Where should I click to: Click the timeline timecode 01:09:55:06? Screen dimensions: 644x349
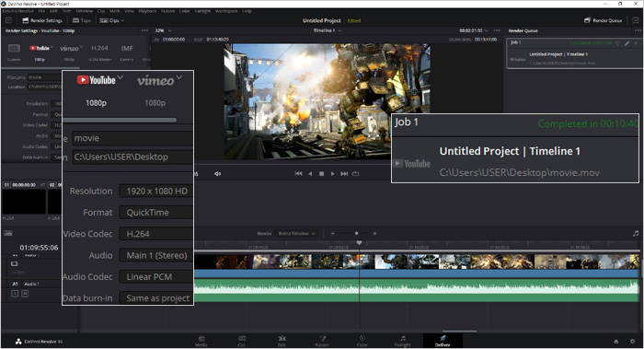39,248
